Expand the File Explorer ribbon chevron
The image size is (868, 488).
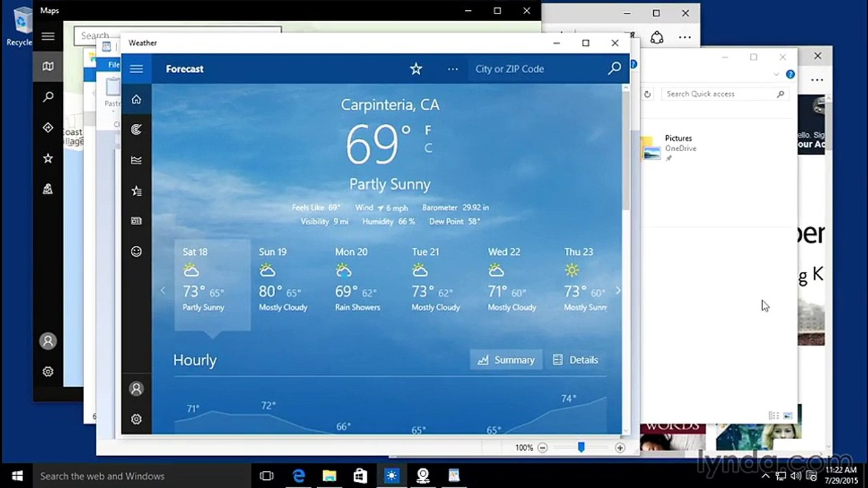pos(776,75)
